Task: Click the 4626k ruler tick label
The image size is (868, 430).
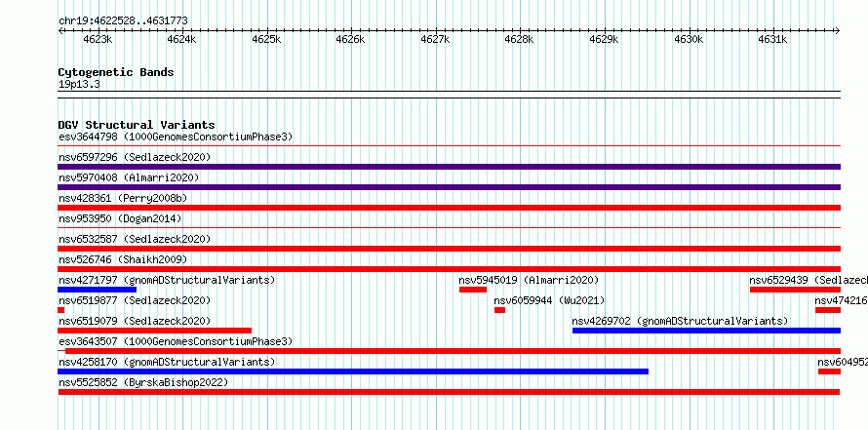Action: (350, 40)
